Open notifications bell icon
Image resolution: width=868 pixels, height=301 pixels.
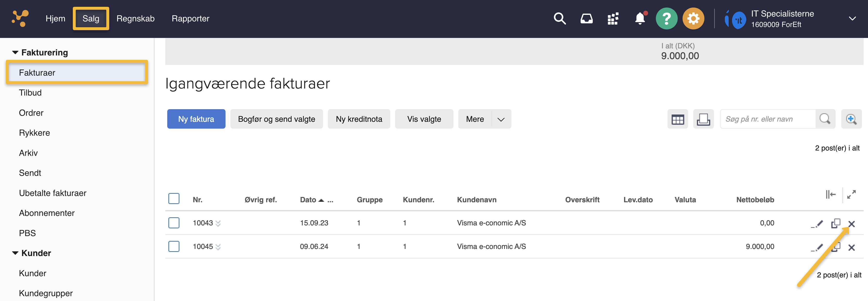click(x=640, y=18)
